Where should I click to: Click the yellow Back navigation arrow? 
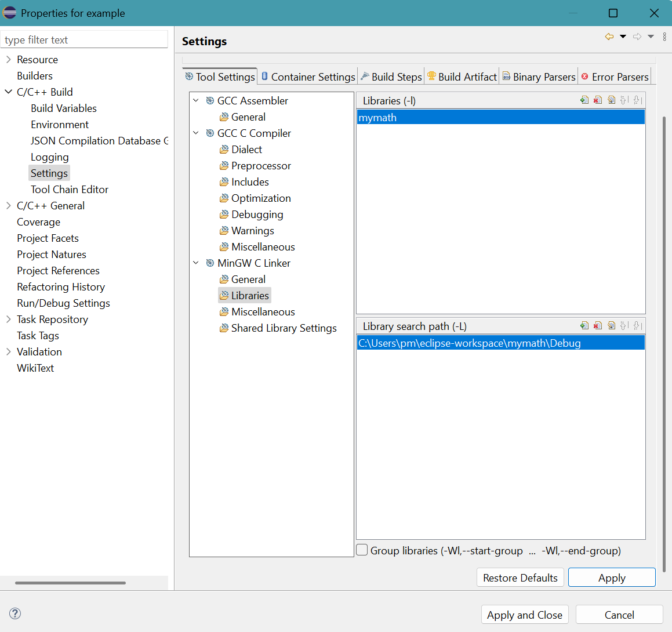coord(609,37)
